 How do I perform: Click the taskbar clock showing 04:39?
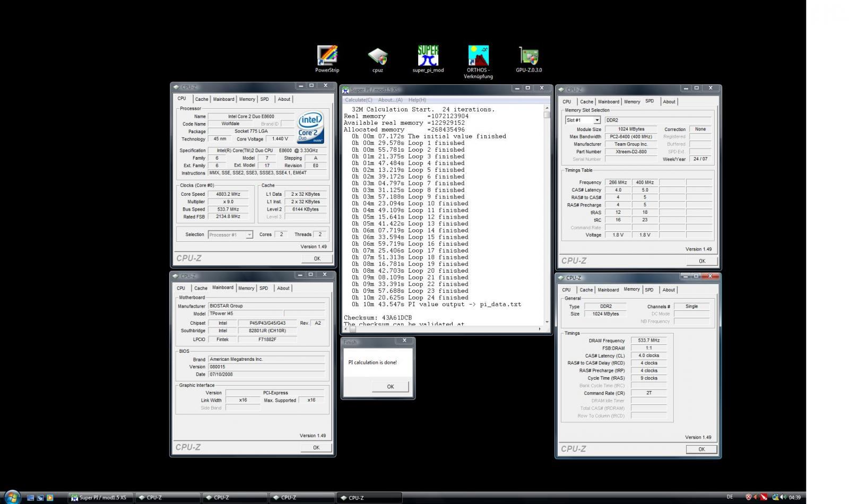tap(794, 498)
